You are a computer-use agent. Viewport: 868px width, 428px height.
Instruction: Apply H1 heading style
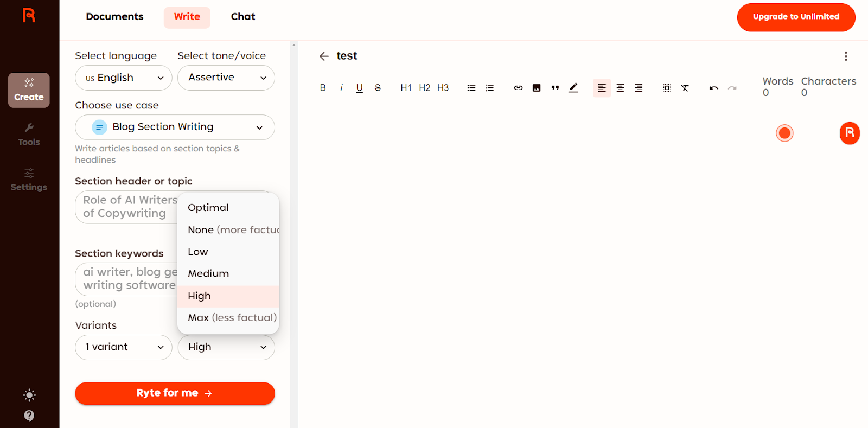click(x=406, y=88)
